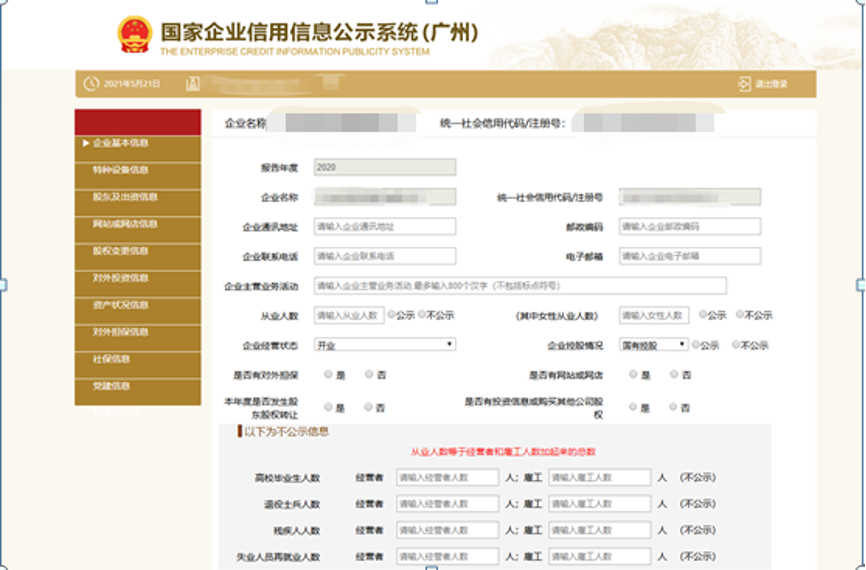Screen dimensions: 866x570
Task: Open the 企业经营状态 dropdown
Action: [x=385, y=345]
